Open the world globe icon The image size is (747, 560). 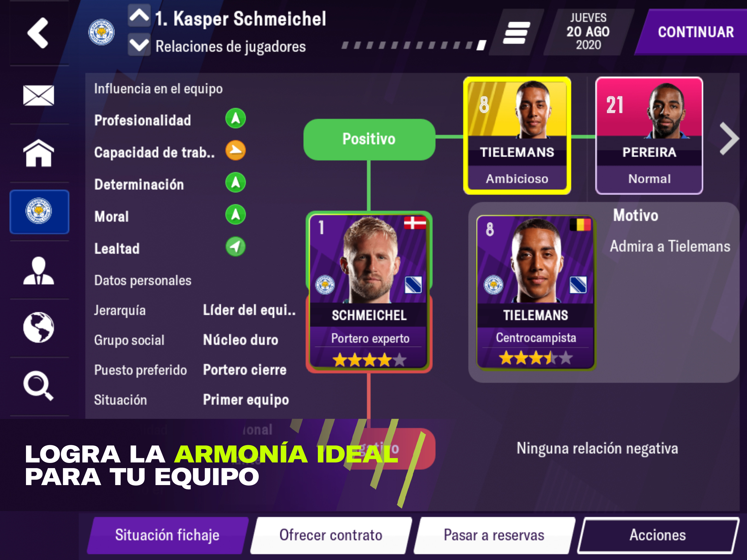(x=39, y=327)
